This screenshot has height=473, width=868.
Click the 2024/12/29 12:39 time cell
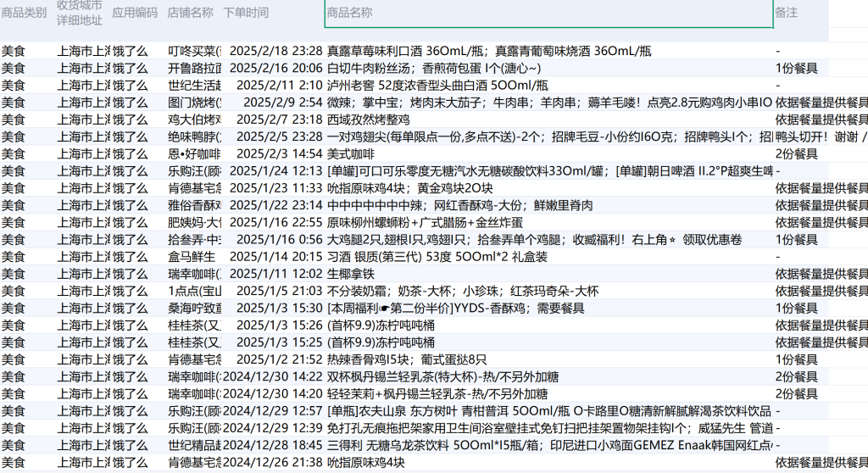point(272,429)
